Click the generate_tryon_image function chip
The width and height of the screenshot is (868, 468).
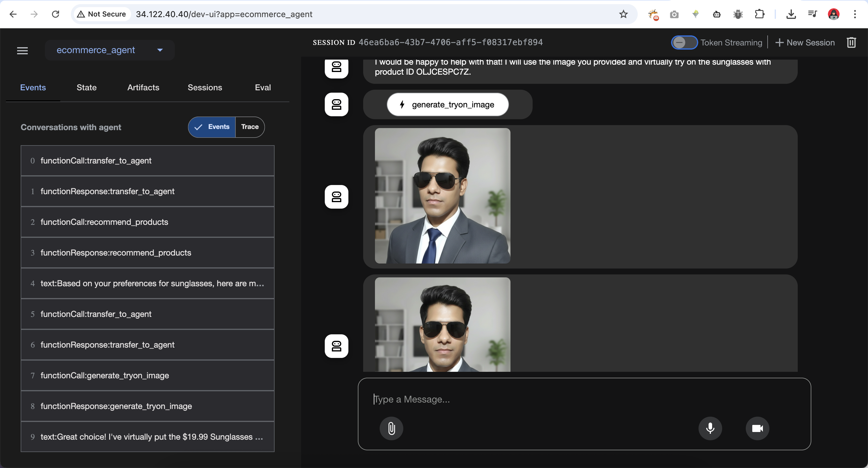tap(448, 105)
